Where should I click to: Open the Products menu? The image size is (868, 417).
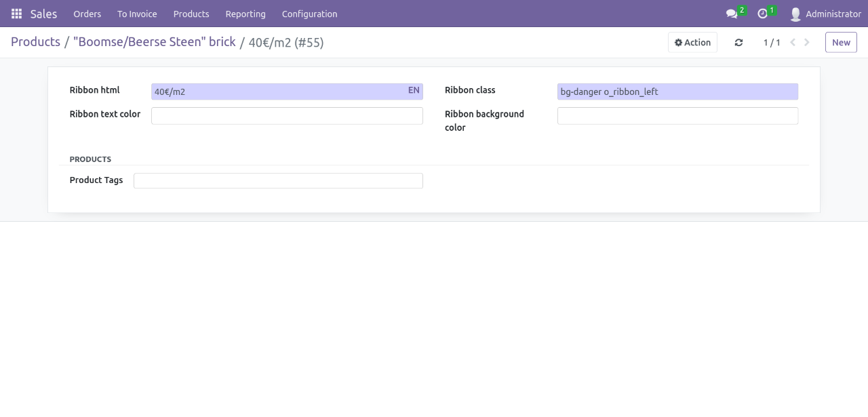point(191,14)
